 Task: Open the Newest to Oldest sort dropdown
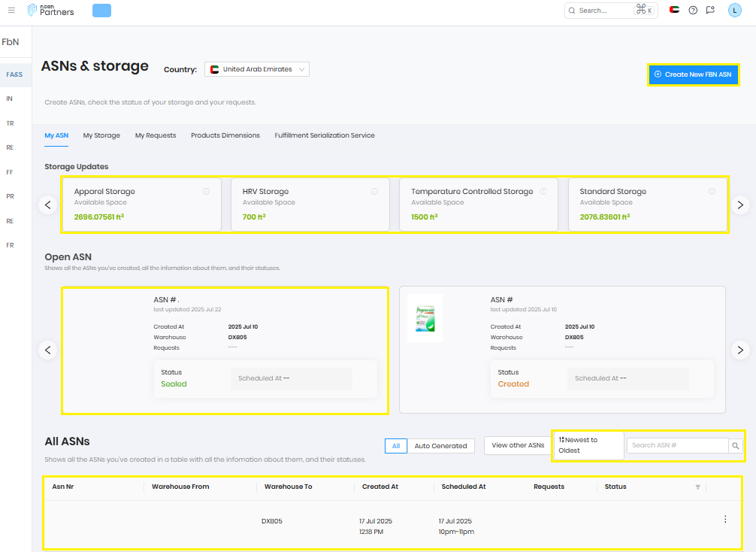click(588, 445)
